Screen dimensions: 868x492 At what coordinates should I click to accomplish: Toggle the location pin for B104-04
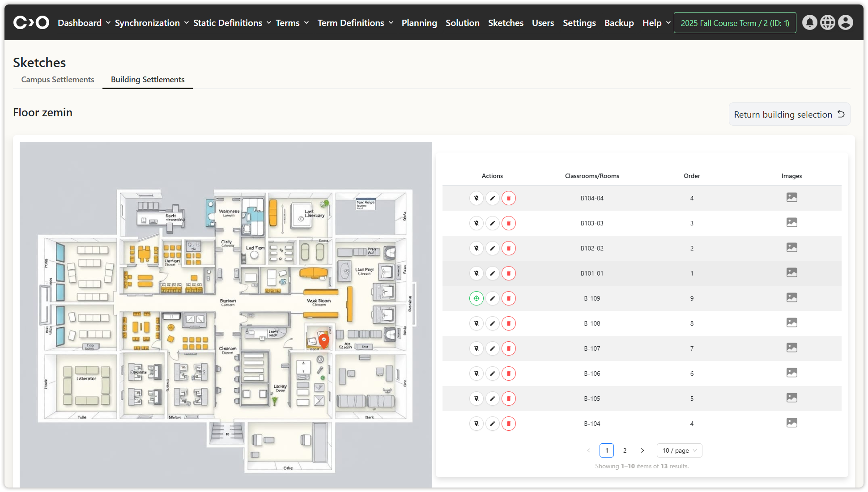click(x=477, y=198)
